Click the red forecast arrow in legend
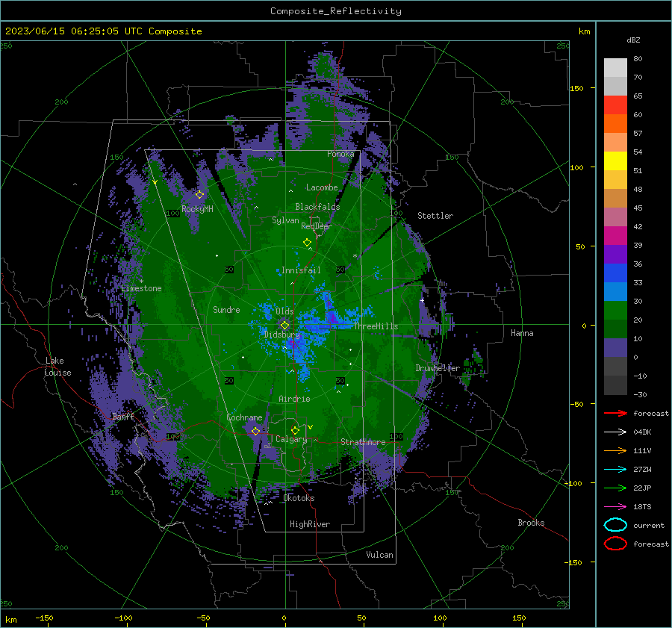 pyautogui.click(x=615, y=413)
